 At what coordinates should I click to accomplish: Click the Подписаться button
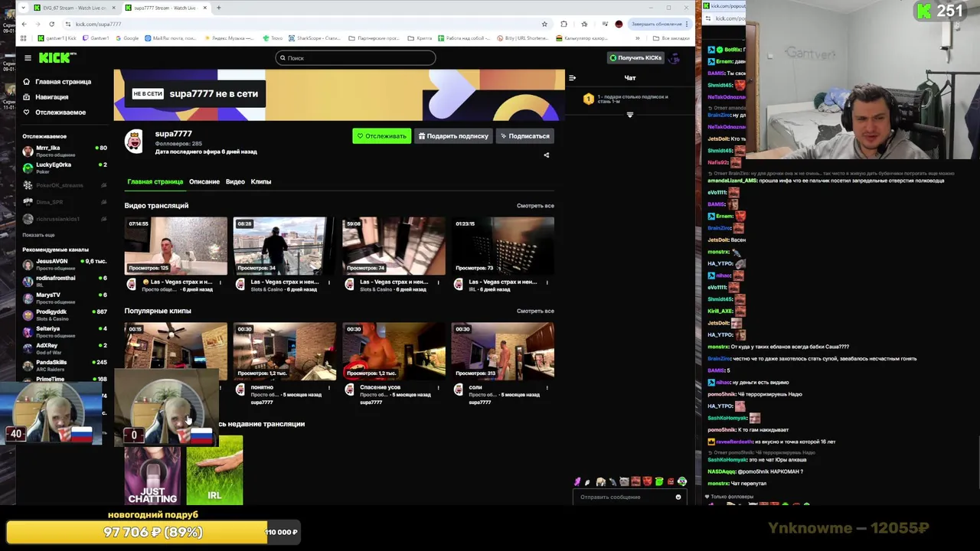525,136
